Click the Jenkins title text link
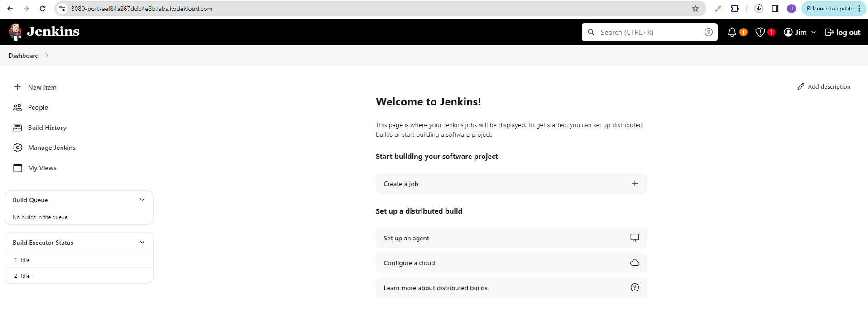 53,31
